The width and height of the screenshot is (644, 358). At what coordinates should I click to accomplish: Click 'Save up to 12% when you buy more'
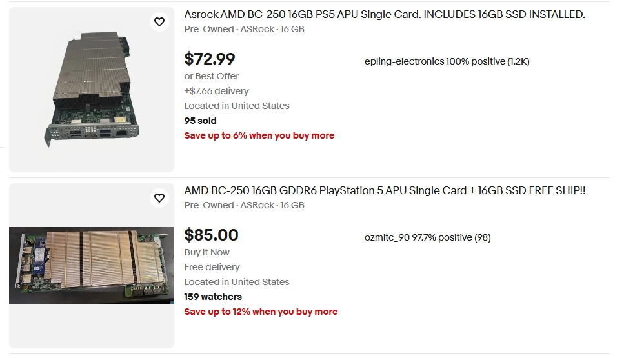point(261,312)
